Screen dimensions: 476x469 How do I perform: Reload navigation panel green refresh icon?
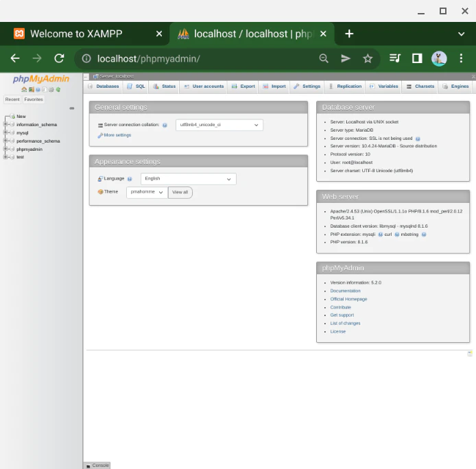(58, 90)
